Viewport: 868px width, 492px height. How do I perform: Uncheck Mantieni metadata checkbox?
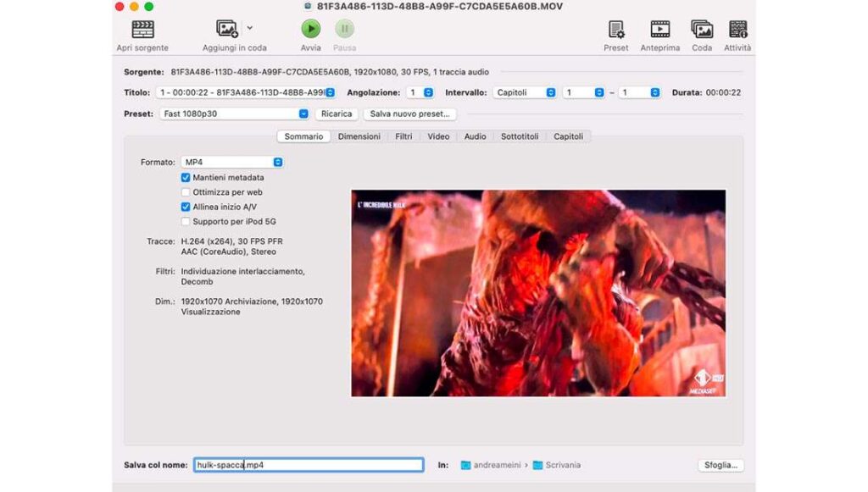point(186,178)
